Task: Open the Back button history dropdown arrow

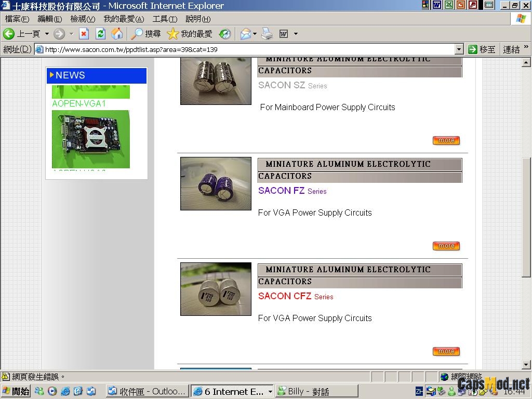Action: coord(47,34)
